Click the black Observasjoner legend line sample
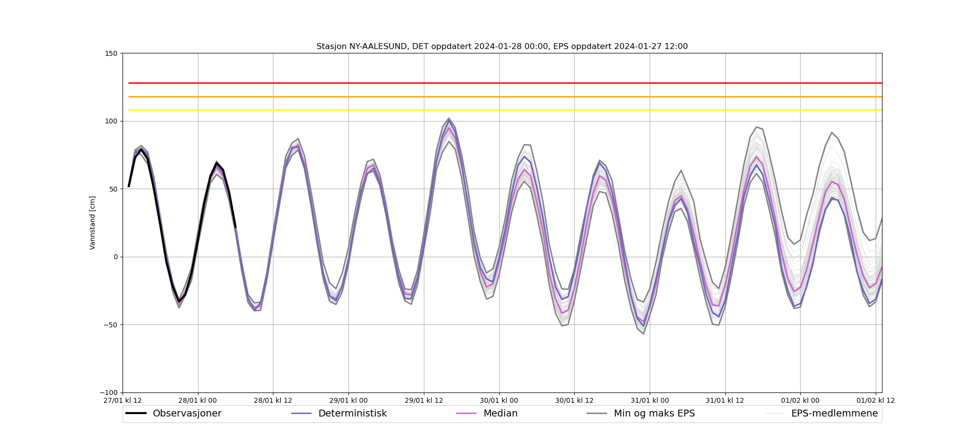This screenshot has height=441, width=980. click(136, 414)
